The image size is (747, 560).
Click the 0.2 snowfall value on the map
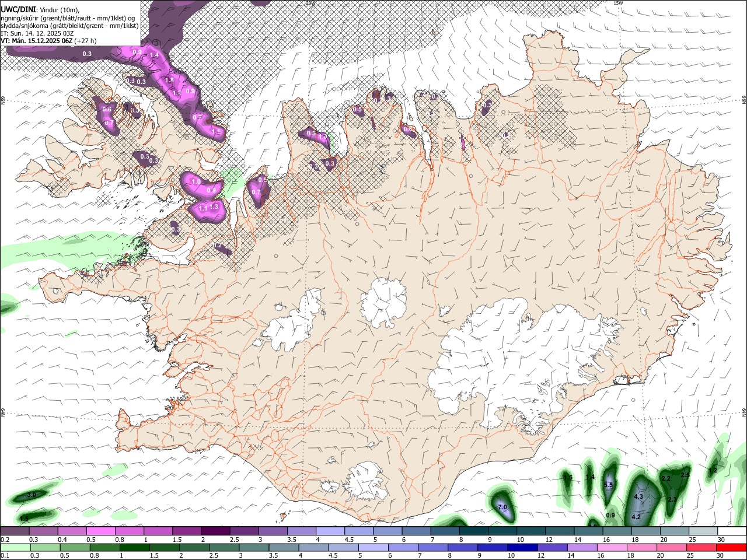pos(217,246)
